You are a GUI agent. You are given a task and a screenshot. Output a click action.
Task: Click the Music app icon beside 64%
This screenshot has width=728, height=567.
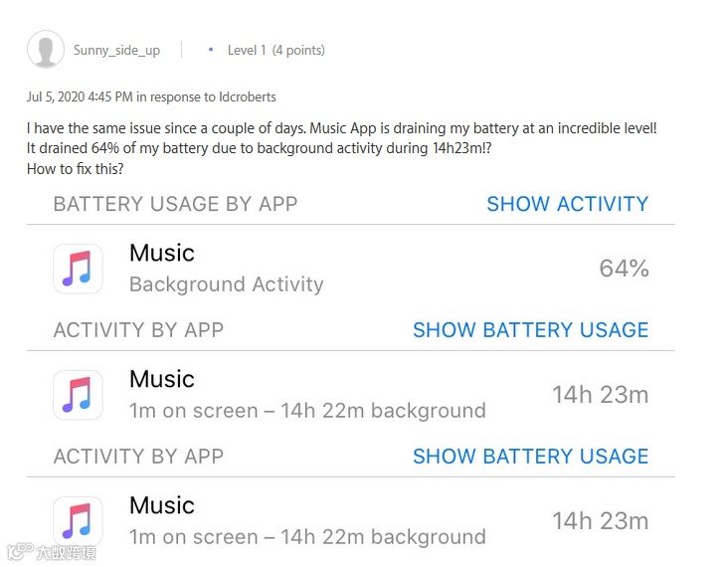coord(78,269)
